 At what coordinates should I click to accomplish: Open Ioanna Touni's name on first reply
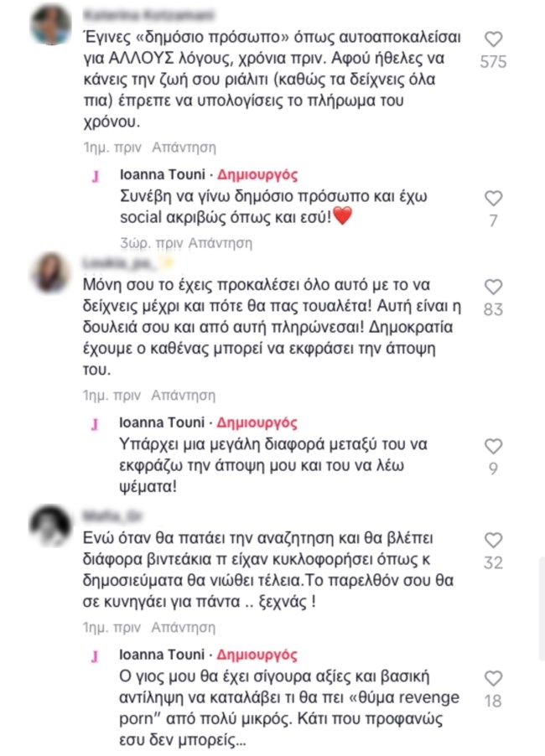click(x=163, y=174)
